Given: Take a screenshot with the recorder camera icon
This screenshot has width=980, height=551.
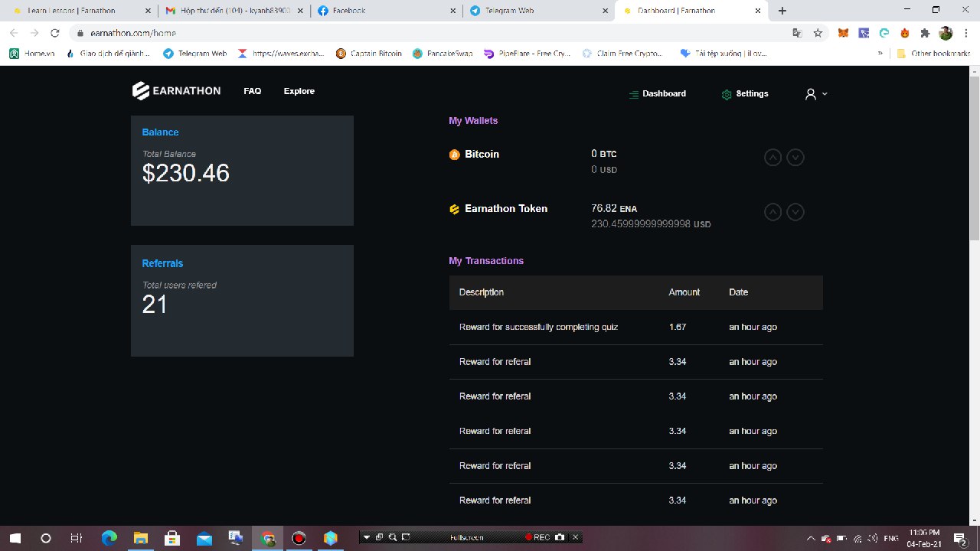Looking at the screenshot, I should (560, 537).
